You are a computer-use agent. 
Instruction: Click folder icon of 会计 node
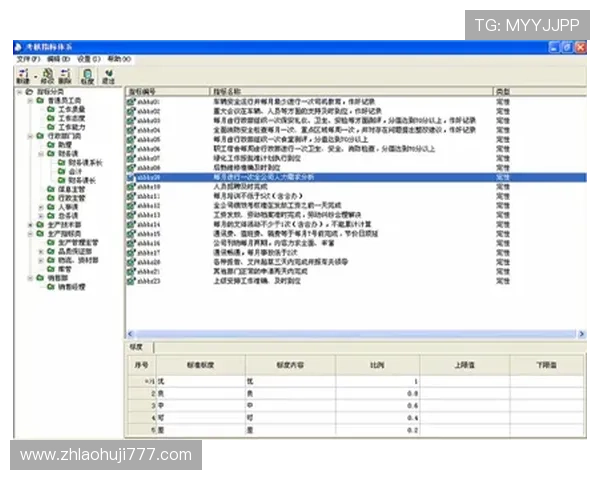61,171
